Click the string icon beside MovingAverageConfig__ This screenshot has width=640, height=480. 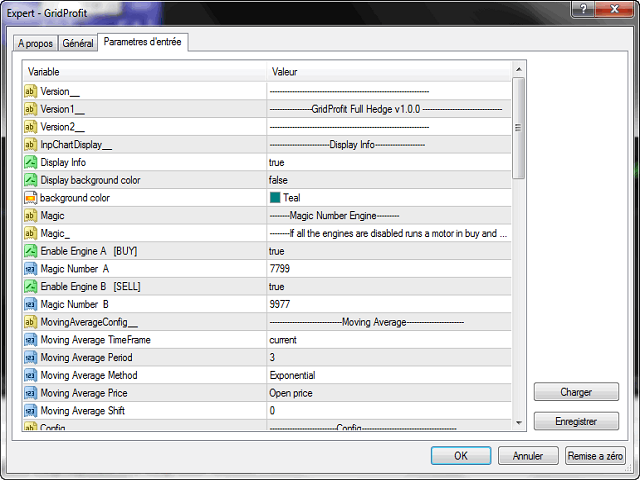(31, 322)
